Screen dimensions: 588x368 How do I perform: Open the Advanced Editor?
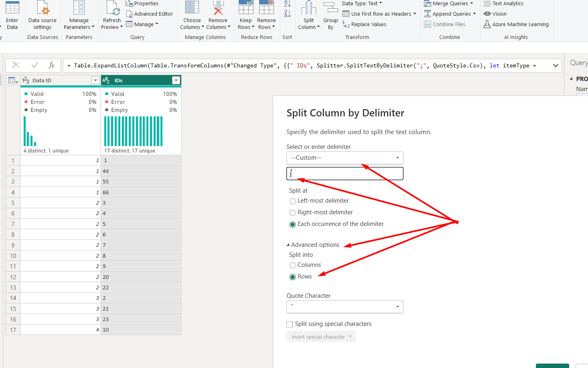(x=150, y=14)
